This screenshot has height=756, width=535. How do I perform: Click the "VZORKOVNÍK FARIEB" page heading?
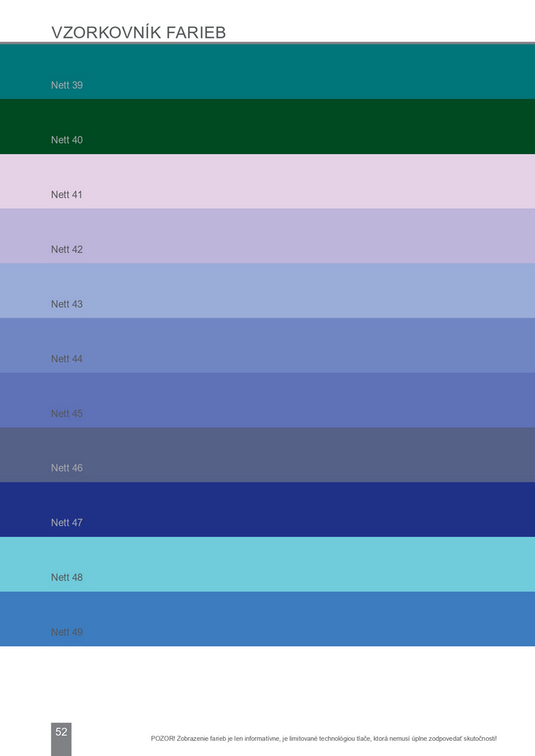click(x=138, y=33)
